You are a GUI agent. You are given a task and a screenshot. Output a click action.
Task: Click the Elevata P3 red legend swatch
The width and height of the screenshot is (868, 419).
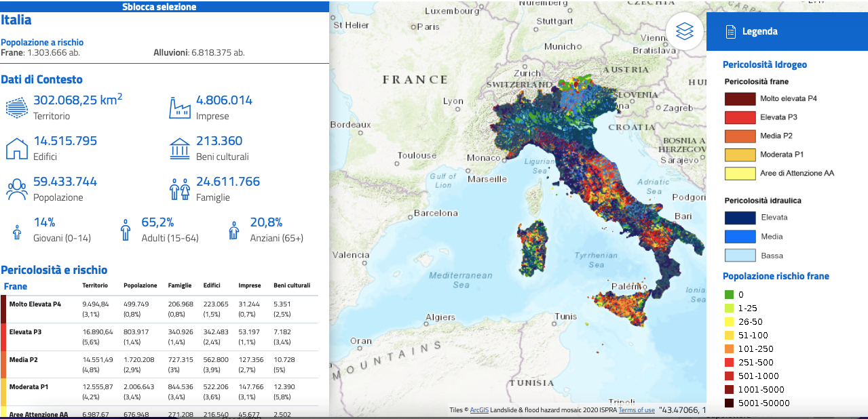(740, 117)
